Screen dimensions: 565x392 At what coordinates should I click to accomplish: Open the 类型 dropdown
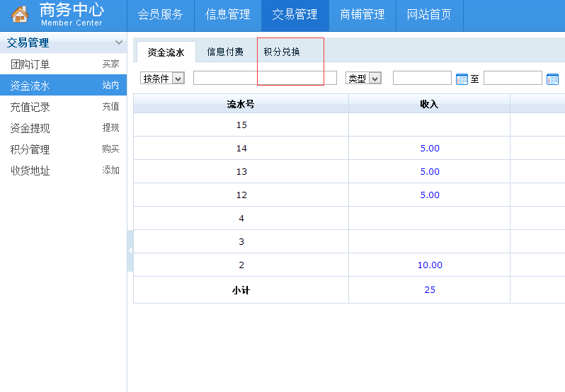click(363, 79)
